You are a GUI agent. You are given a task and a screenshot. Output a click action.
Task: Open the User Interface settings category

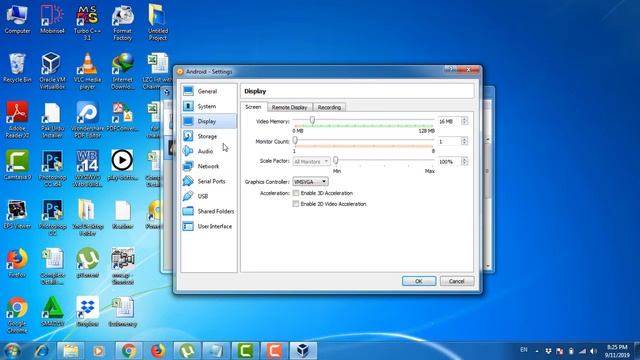pyautogui.click(x=209, y=226)
